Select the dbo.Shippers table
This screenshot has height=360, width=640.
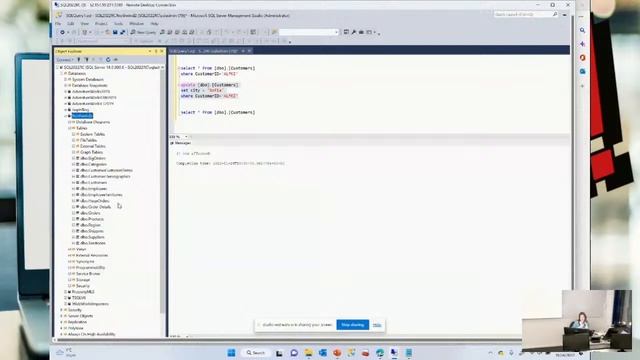tap(92, 231)
